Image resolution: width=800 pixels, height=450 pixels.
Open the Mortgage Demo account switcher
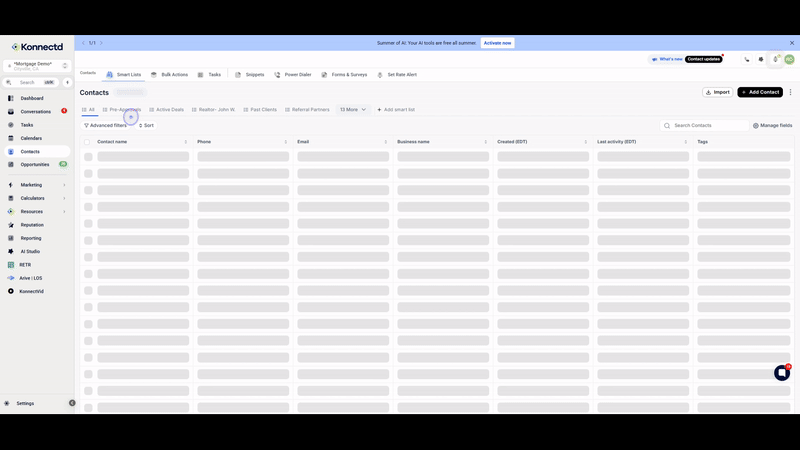click(x=37, y=66)
